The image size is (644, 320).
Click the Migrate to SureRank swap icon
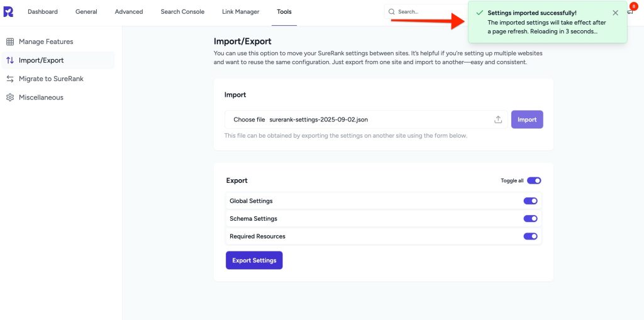point(10,79)
